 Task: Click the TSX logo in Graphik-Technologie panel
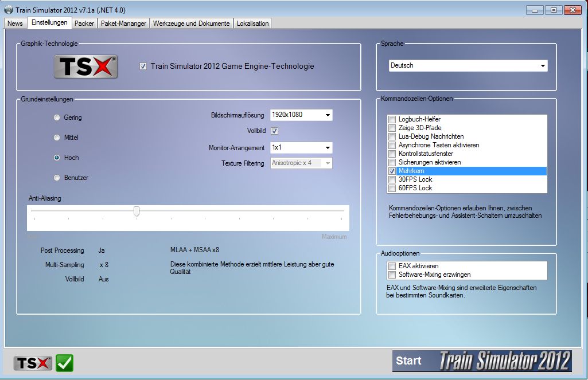pyautogui.click(x=86, y=66)
